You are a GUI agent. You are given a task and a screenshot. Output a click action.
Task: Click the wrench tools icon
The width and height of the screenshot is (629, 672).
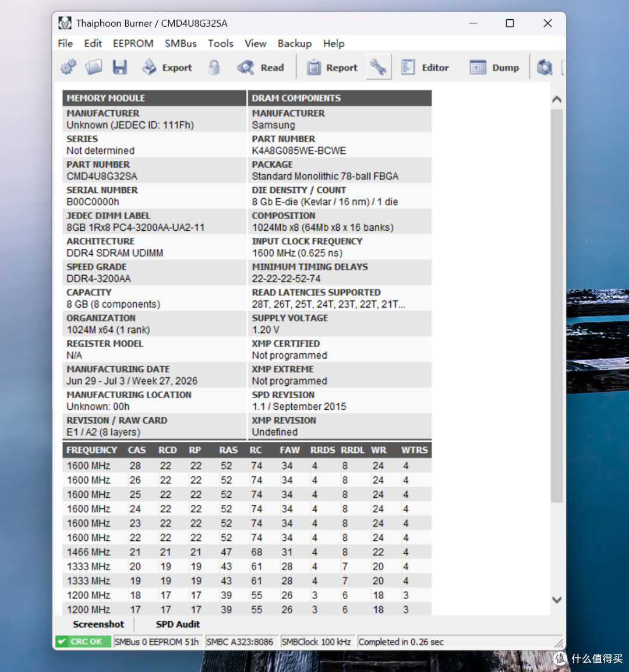tap(379, 67)
